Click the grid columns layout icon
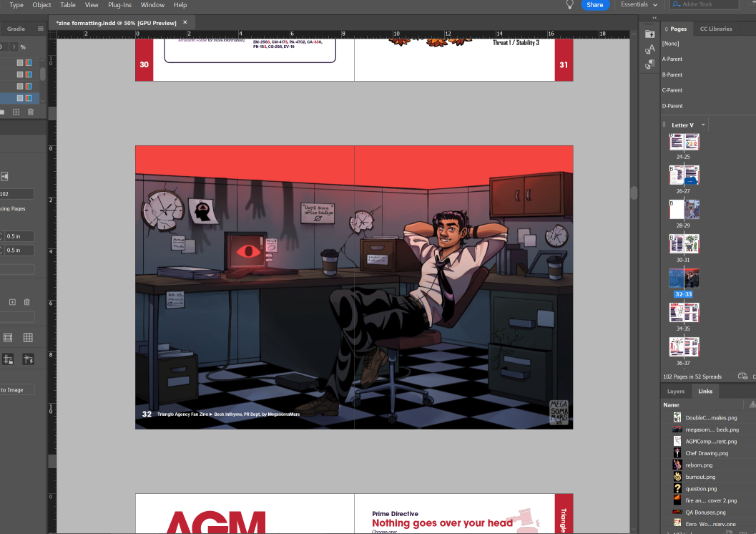The height and width of the screenshot is (534, 756). 28,338
